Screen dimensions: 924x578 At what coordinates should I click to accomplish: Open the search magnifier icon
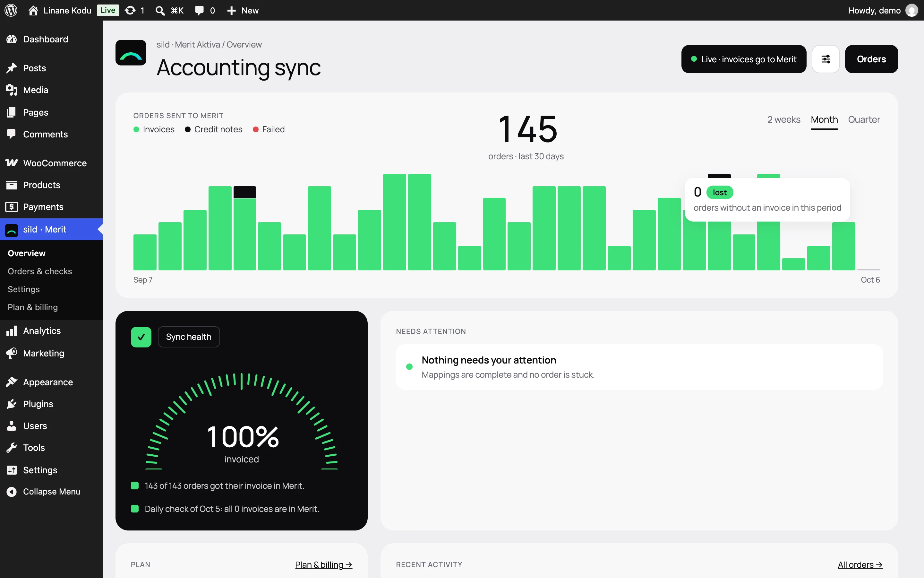click(160, 10)
